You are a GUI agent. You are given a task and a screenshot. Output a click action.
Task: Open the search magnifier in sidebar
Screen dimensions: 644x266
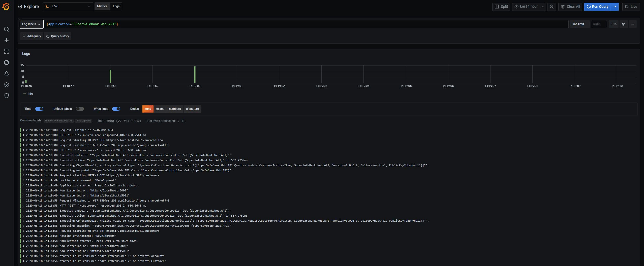[7, 29]
